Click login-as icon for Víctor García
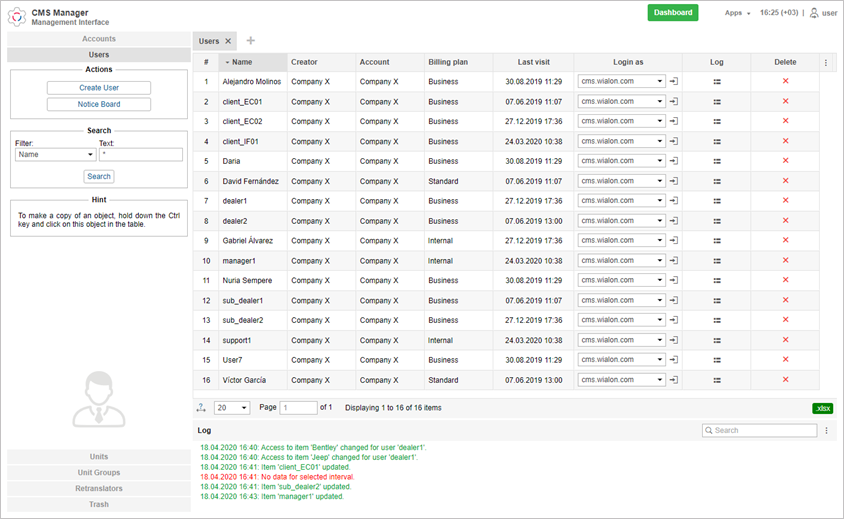844x519 pixels. pyautogui.click(x=673, y=380)
